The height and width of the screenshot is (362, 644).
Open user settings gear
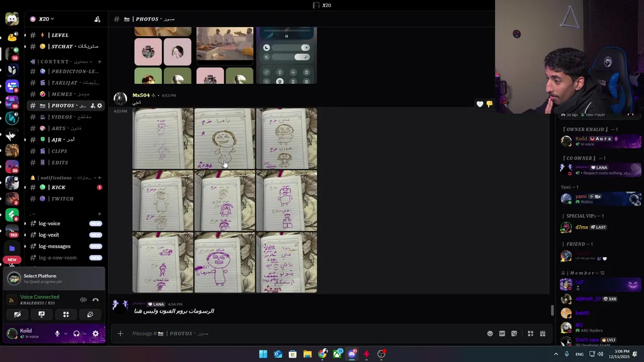(96, 333)
